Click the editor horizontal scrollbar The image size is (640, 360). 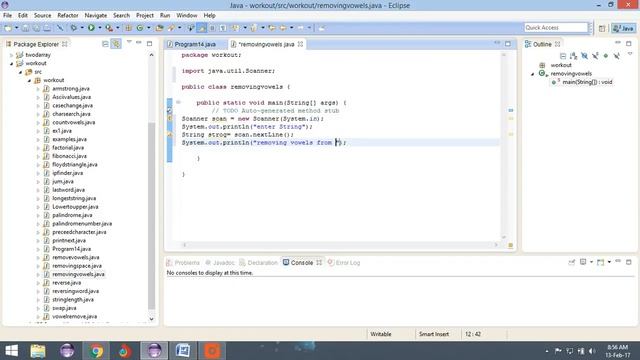(x=340, y=245)
